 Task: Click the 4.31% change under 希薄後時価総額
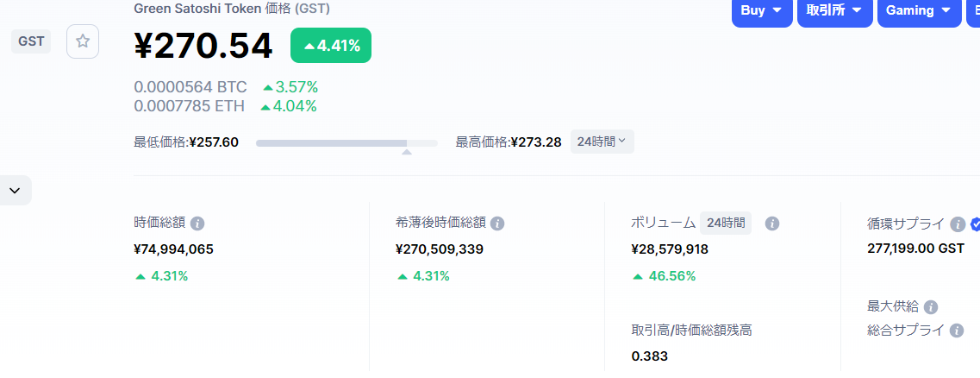[x=423, y=276]
